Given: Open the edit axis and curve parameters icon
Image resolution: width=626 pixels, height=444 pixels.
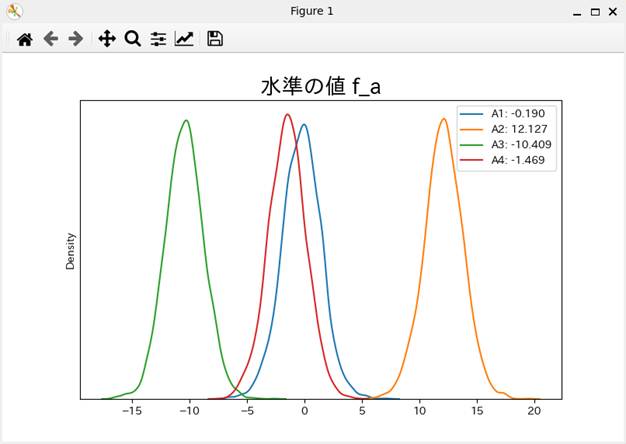Looking at the screenshot, I should point(184,39).
